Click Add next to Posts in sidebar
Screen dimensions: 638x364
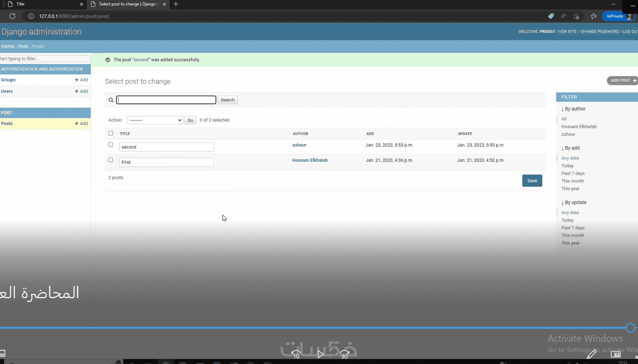[81, 123]
